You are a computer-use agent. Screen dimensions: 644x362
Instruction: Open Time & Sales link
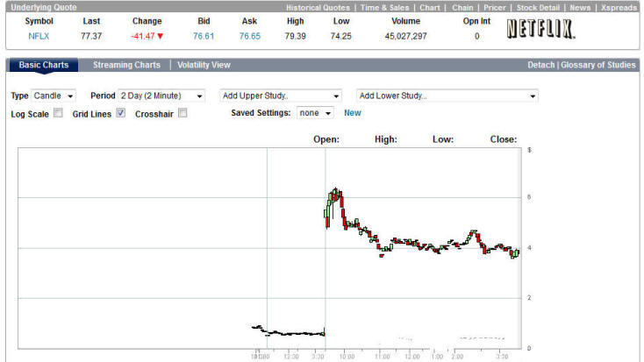pyautogui.click(x=385, y=7)
